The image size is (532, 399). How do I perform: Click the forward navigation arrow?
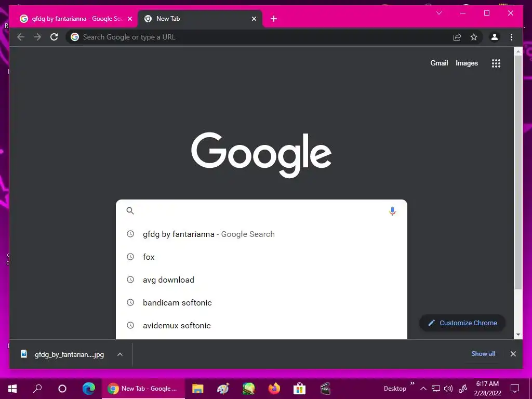point(37,37)
